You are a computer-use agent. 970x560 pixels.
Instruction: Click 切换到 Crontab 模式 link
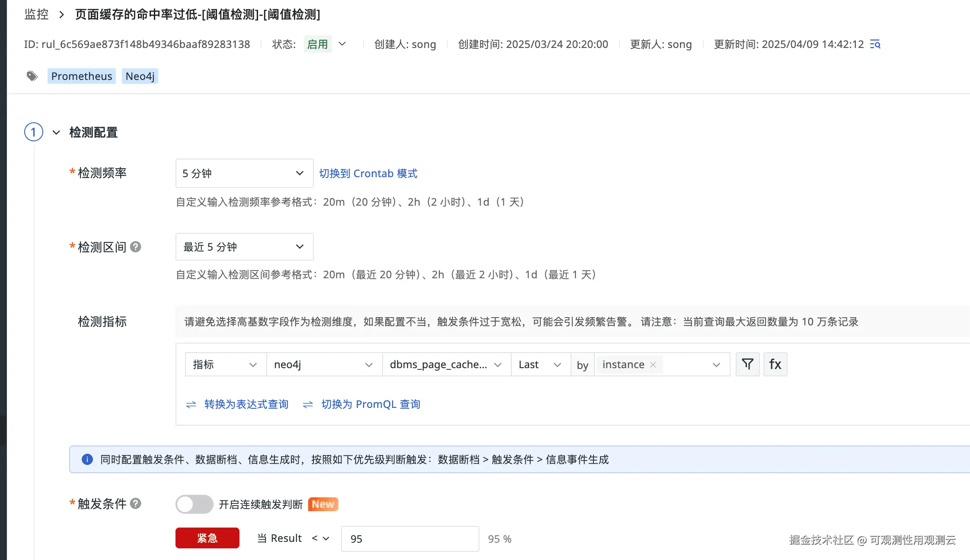click(368, 173)
